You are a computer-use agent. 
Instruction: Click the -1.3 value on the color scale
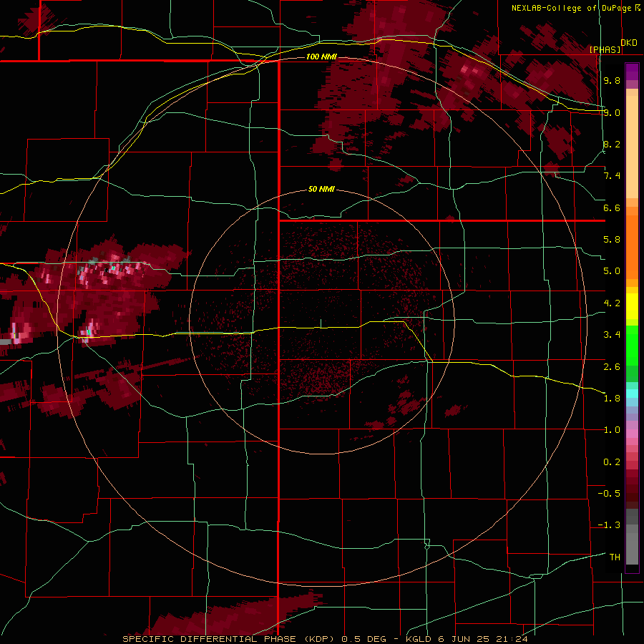[609, 525]
